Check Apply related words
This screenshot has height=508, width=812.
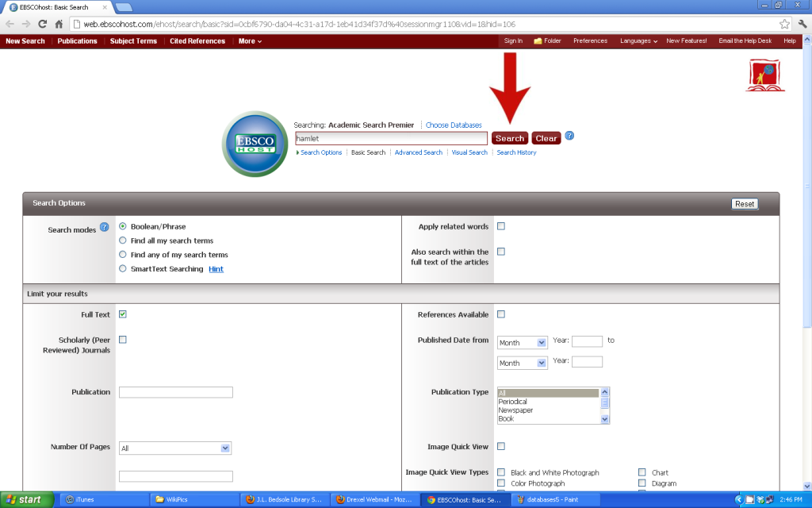[x=500, y=225]
